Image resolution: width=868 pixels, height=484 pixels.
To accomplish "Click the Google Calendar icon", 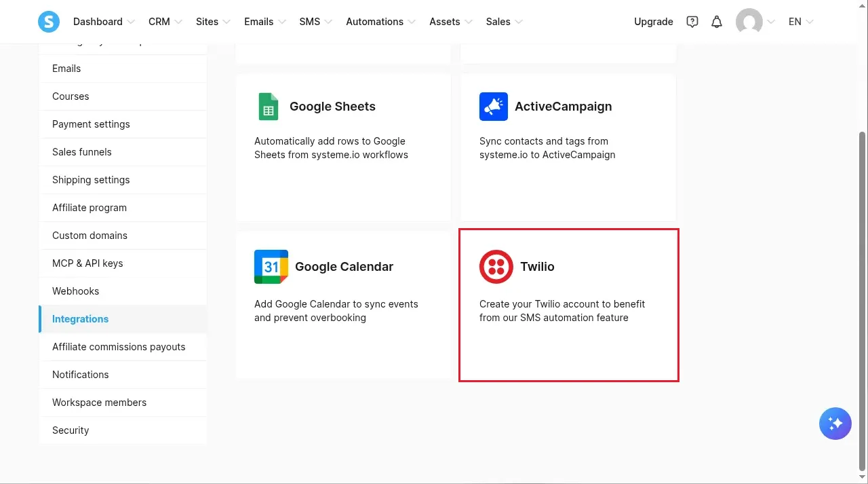I will coord(271,267).
